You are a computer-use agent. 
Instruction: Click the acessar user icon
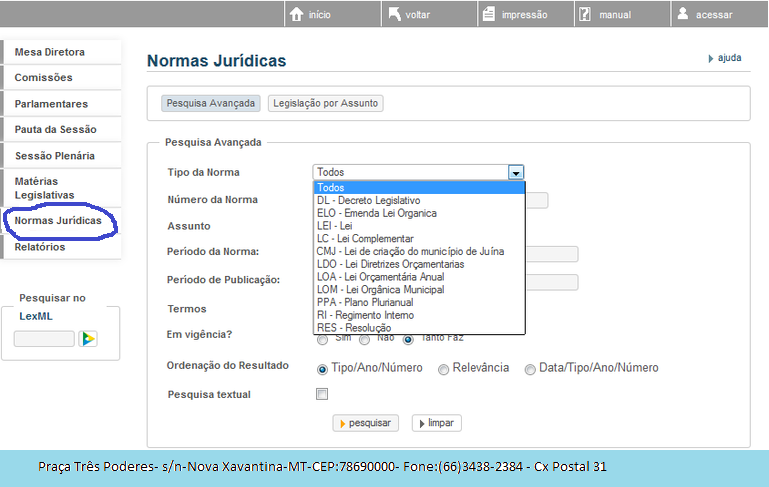click(x=683, y=15)
